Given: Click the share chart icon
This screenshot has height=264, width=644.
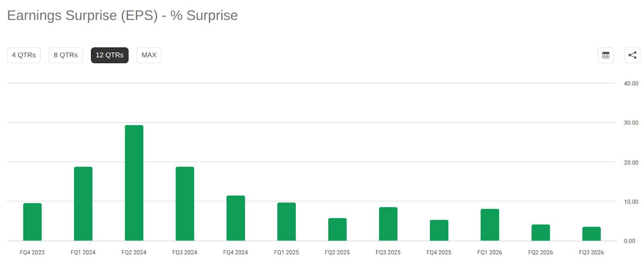Looking at the screenshot, I should (632, 55).
